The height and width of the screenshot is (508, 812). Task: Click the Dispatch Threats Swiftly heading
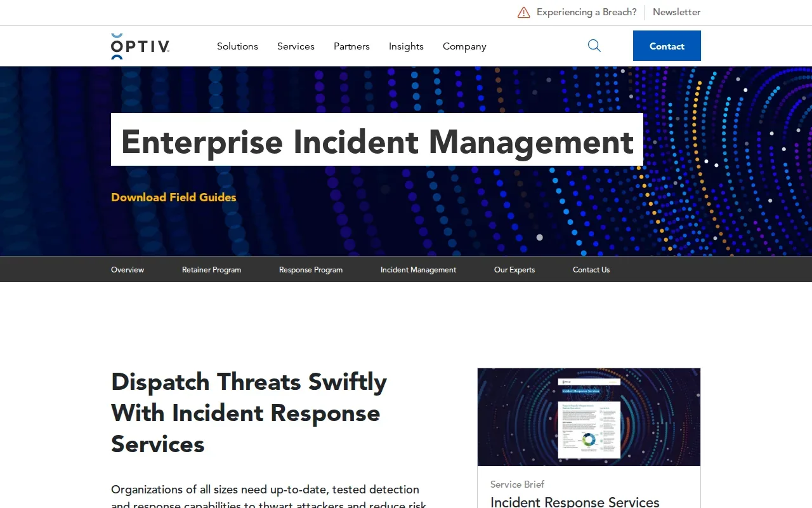point(249,413)
